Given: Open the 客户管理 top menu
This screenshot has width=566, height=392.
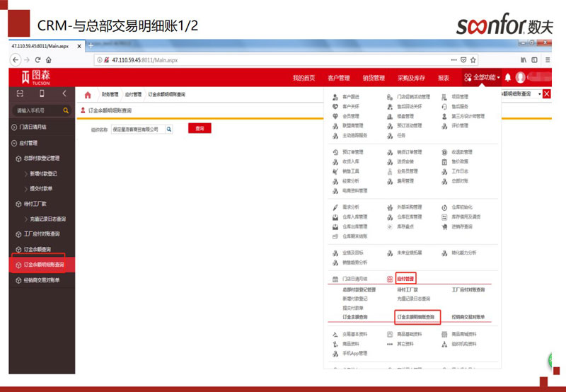Looking at the screenshot, I should [339, 78].
